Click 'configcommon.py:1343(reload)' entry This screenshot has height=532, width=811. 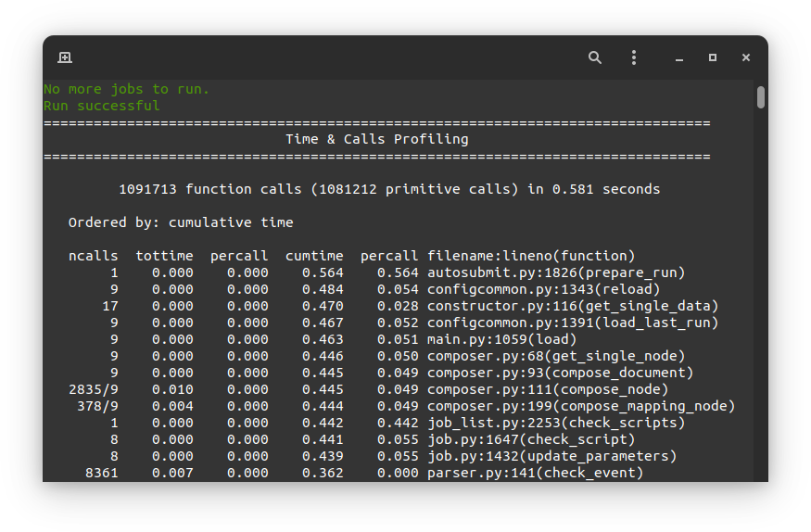coord(543,289)
